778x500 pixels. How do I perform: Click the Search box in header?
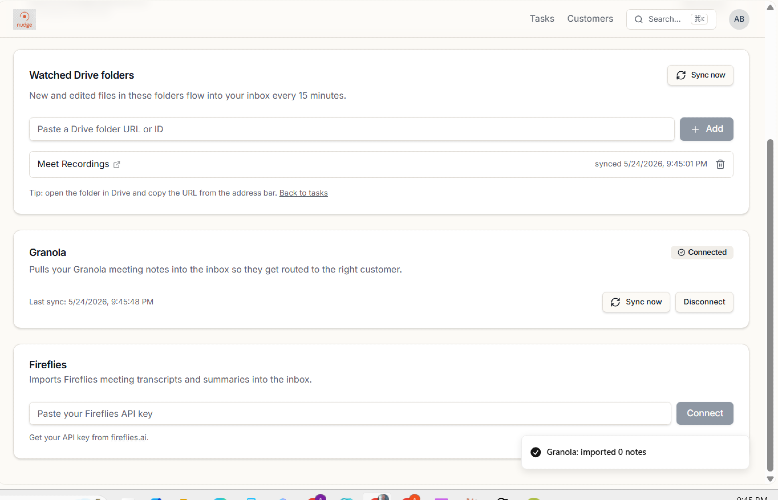[x=671, y=19]
